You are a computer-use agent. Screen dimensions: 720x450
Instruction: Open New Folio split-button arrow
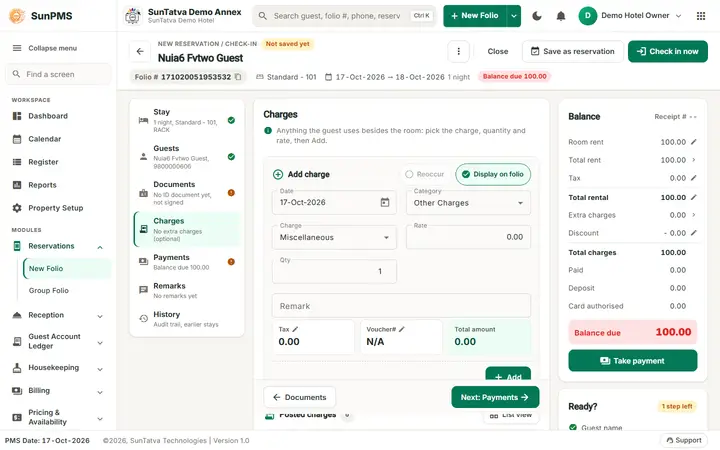pyautogui.click(x=514, y=16)
